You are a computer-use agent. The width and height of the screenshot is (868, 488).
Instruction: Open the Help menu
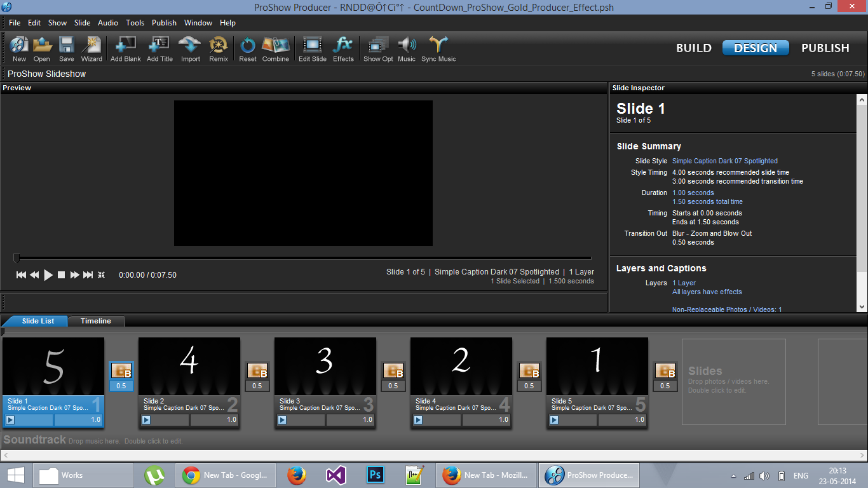[x=227, y=23]
